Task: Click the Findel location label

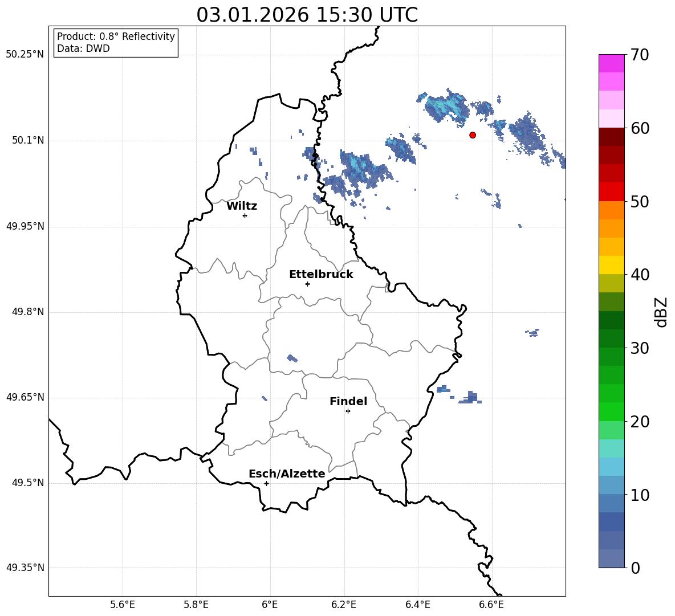Action: [348, 401]
